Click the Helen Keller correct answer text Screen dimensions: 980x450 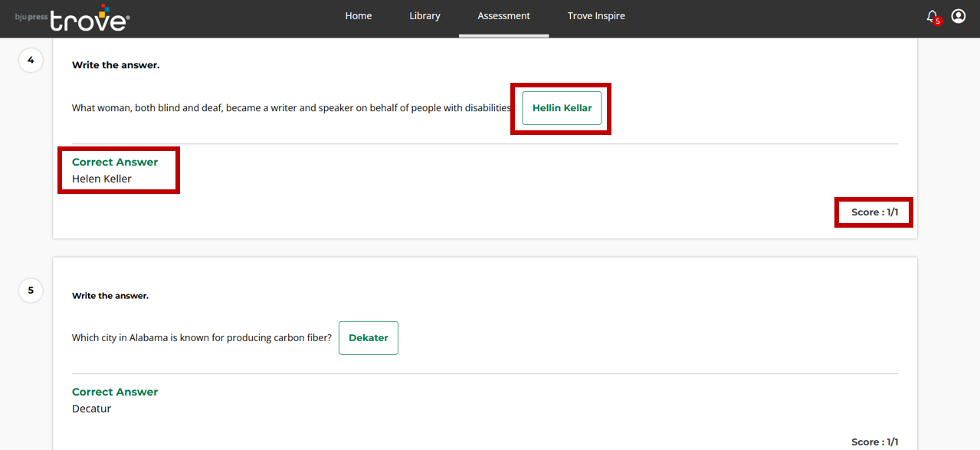pos(102,179)
